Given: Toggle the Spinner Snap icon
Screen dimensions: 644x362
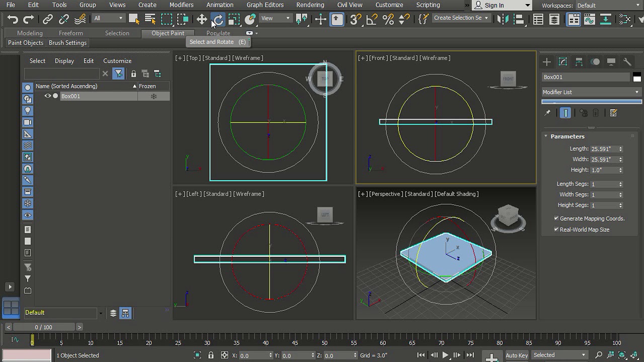Looking at the screenshot, I should 404,19.
